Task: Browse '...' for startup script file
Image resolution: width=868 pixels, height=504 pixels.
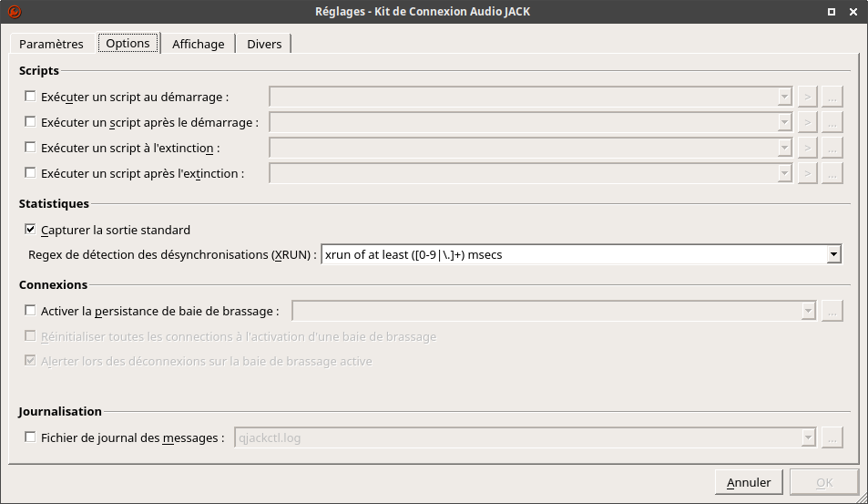Action: [832, 97]
